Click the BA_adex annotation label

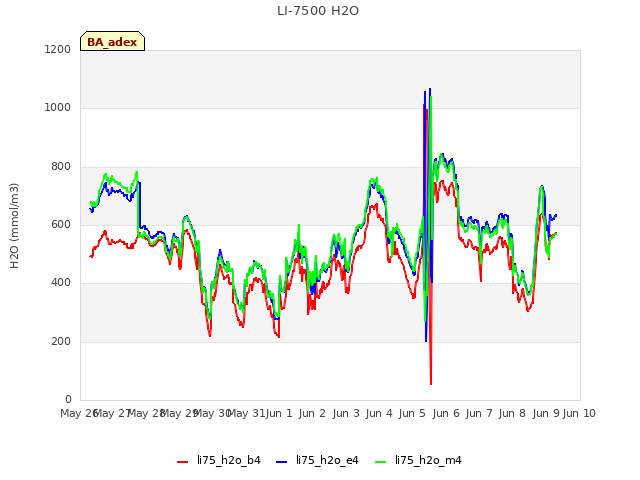click(x=112, y=42)
